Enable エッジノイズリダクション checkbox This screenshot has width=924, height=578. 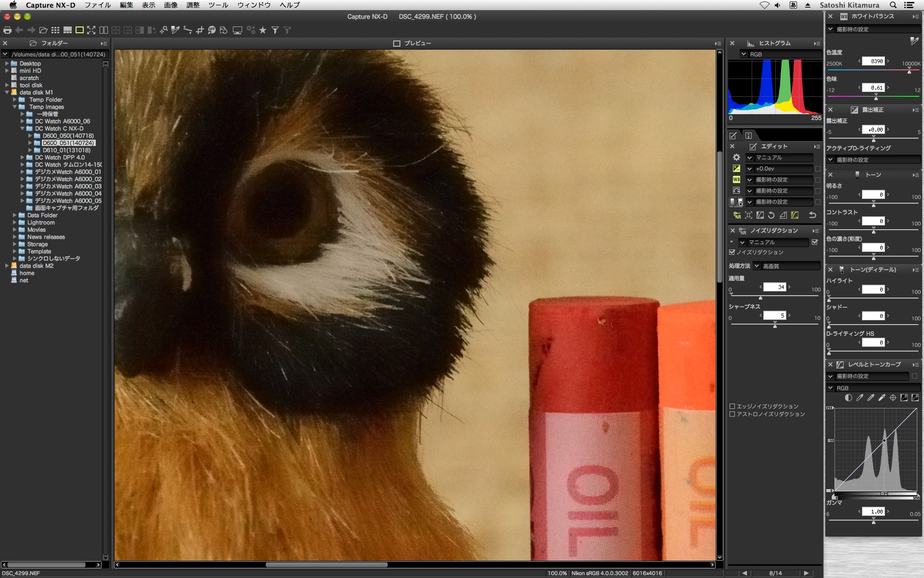click(732, 407)
